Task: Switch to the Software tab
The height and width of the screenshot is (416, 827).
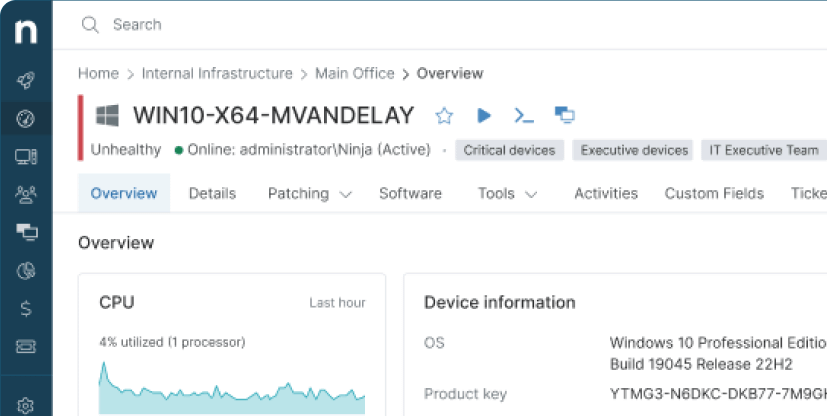Action: [x=410, y=194]
